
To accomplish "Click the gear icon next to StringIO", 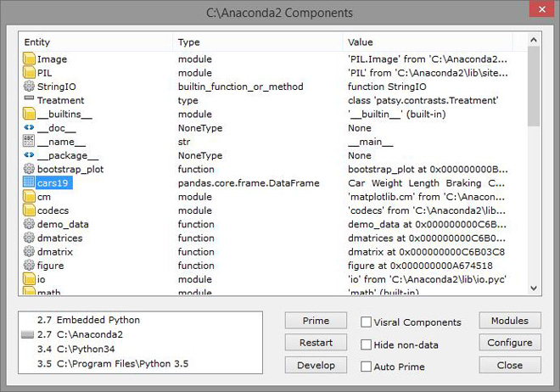I will point(29,87).
